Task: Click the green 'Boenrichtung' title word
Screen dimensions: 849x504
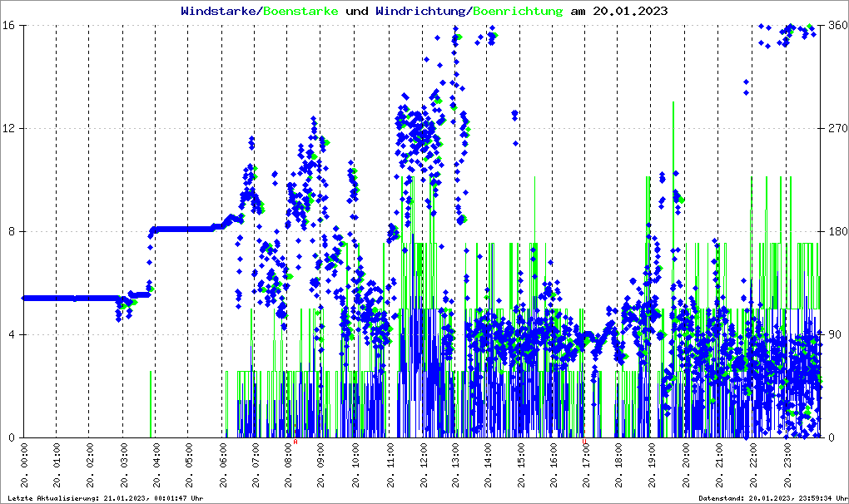Action: (x=518, y=11)
